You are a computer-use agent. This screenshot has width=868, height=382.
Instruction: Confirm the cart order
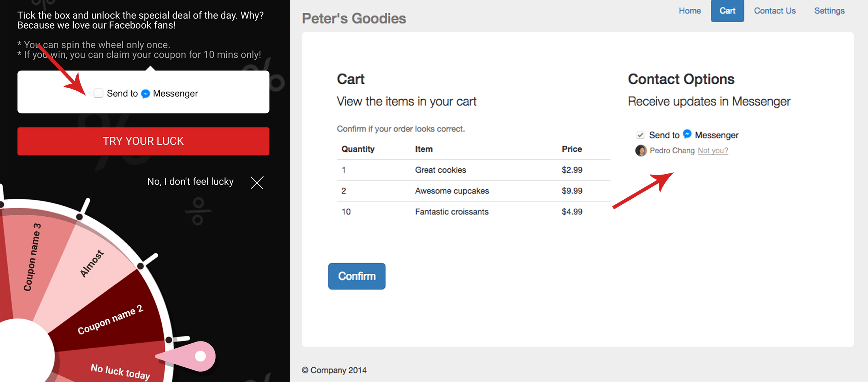coord(356,276)
